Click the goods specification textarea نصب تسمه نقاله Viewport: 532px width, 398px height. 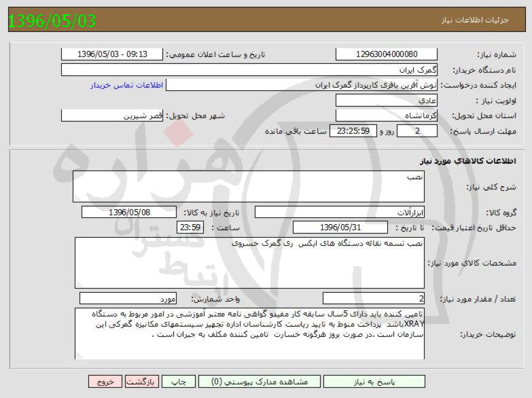pos(250,263)
